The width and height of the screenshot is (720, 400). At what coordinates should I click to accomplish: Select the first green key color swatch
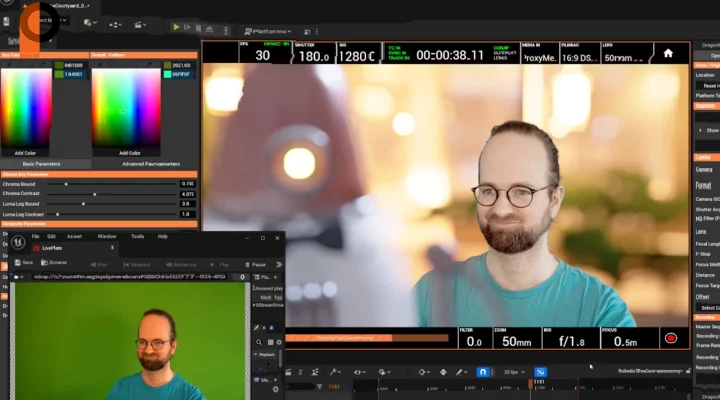coord(59,65)
